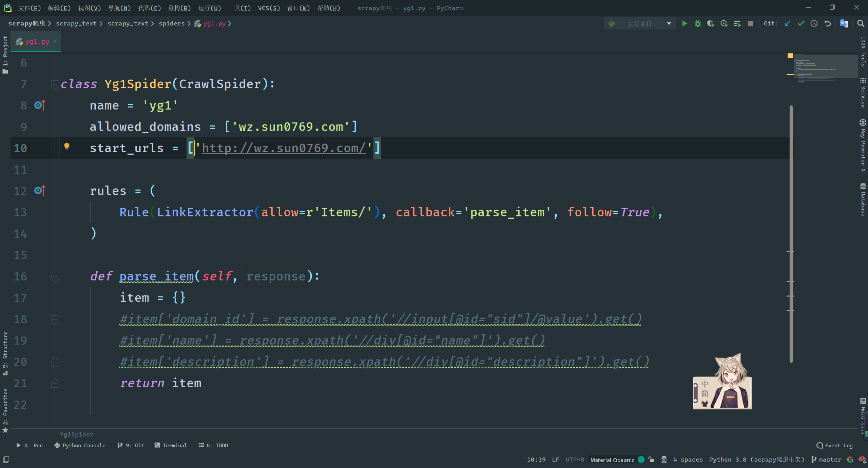Click the intention lightbulb on line 10
The width and height of the screenshot is (868, 468).
(67, 147)
